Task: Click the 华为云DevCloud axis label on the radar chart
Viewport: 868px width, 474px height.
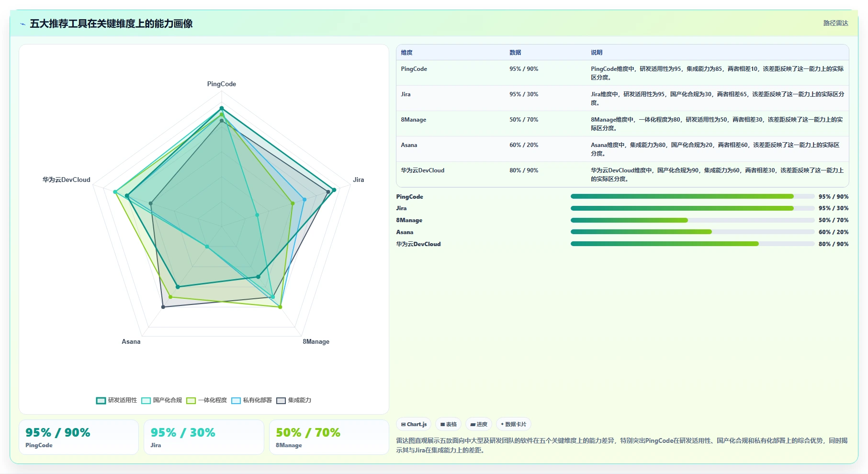Action: 67,180
